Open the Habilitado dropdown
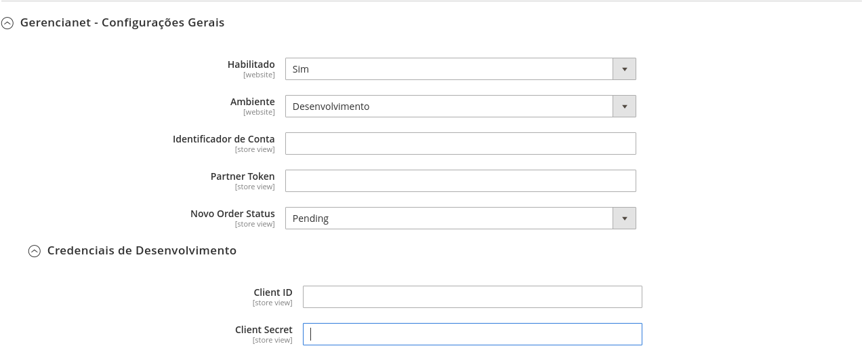 coord(461,69)
